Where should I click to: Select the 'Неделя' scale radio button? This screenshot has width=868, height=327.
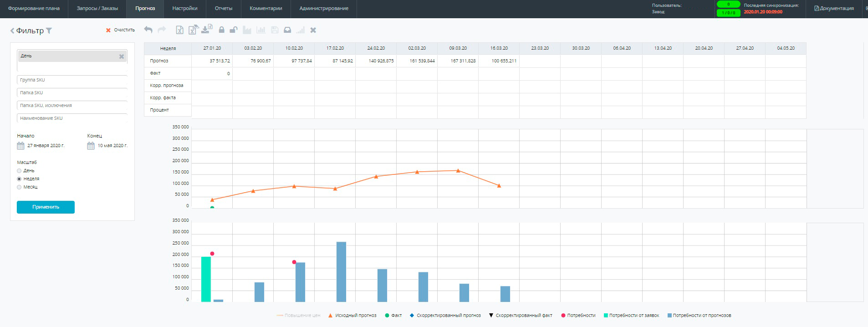click(19, 179)
